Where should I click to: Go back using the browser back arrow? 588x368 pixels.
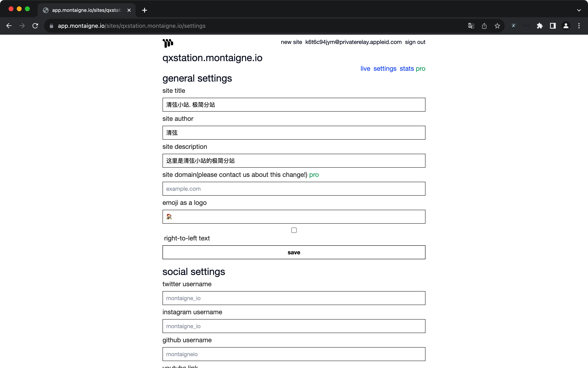pos(9,26)
